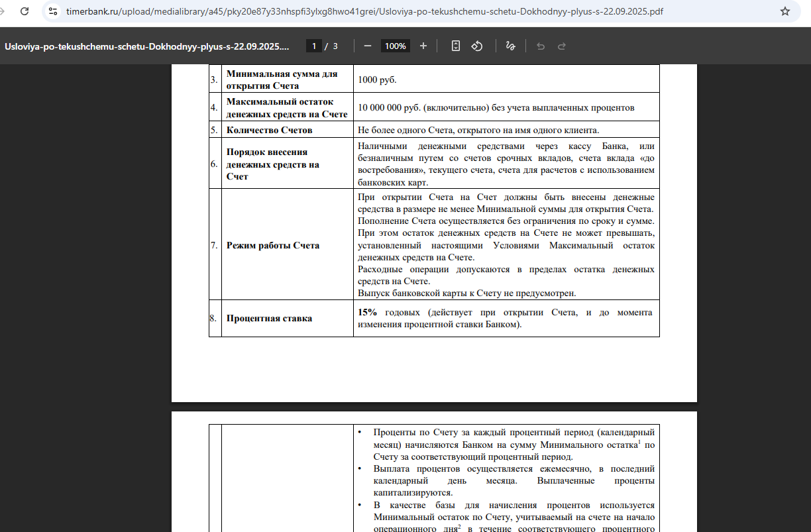Open site information icon beside URL
This screenshot has height=532, width=811.
tap(54, 11)
